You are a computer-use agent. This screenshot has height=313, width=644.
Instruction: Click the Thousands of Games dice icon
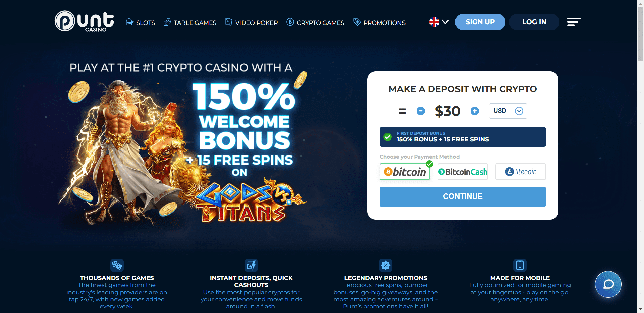(117, 265)
